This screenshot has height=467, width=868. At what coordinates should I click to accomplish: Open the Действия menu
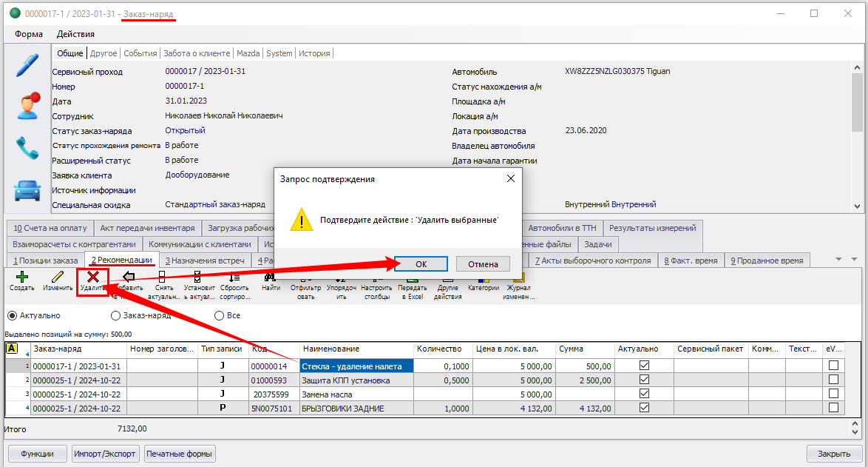click(75, 34)
